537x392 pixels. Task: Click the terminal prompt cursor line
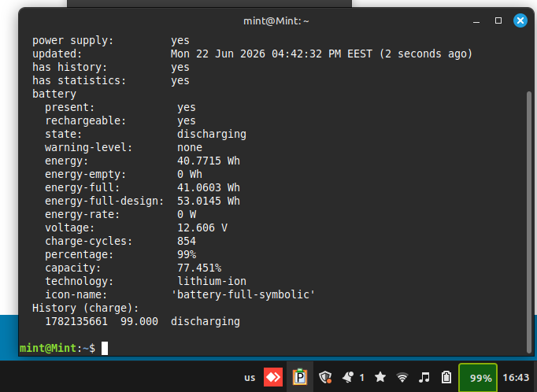click(64, 348)
